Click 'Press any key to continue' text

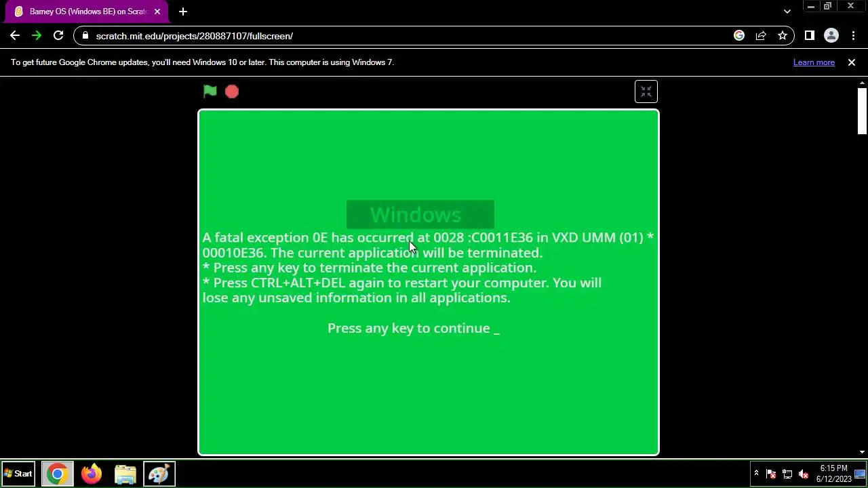tap(413, 328)
